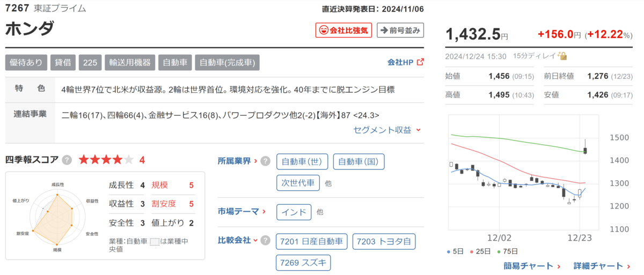Screen dimensions: 644x275
Task: Click the 会社比強気 badge
Action: [x=343, y=31]
